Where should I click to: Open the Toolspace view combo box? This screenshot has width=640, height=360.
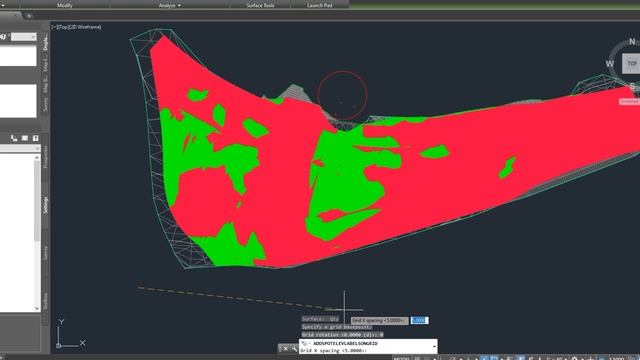pyautogui.click(x=20, y=148)
